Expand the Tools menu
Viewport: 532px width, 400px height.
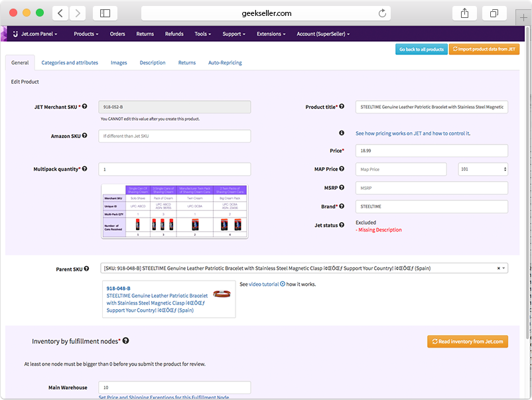tap(202, 34)
